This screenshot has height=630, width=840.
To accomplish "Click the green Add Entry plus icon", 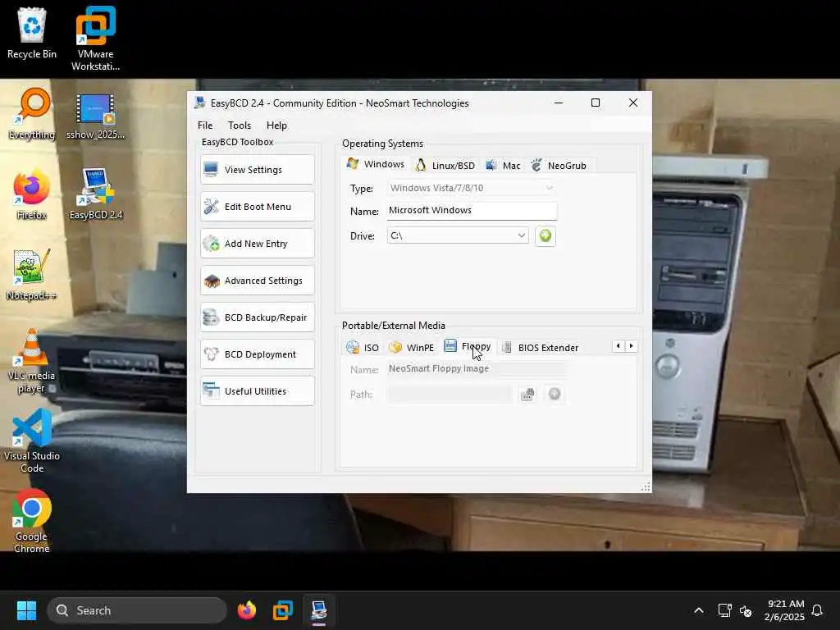I will pos(546,235).
